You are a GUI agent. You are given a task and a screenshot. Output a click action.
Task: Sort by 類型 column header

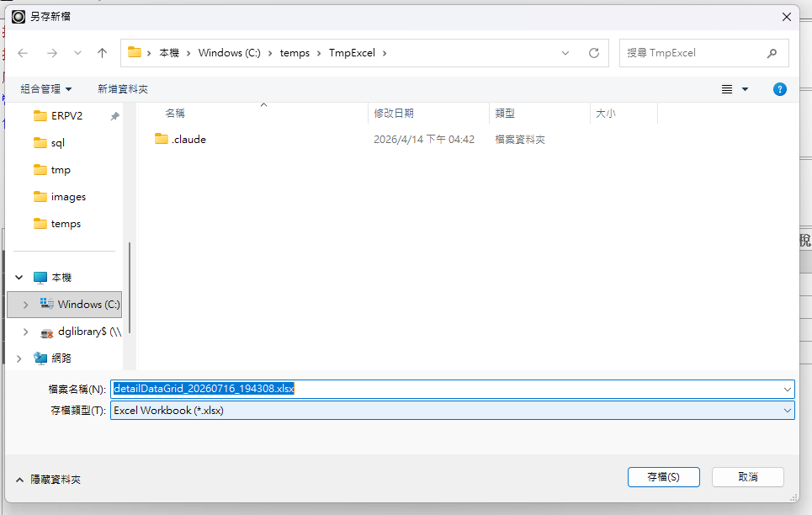click(505, 113)
